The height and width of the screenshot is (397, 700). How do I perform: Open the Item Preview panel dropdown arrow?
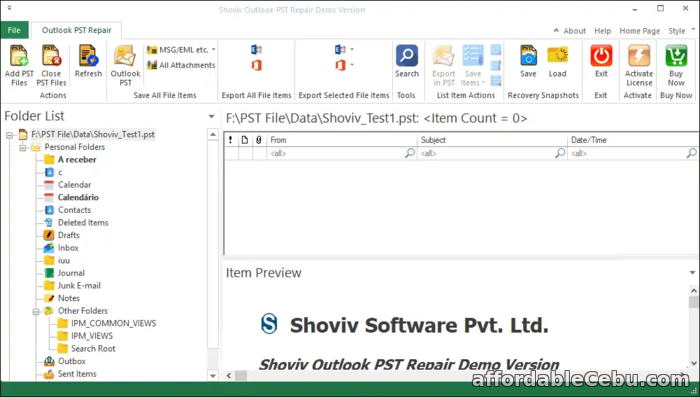click(692, 272)
